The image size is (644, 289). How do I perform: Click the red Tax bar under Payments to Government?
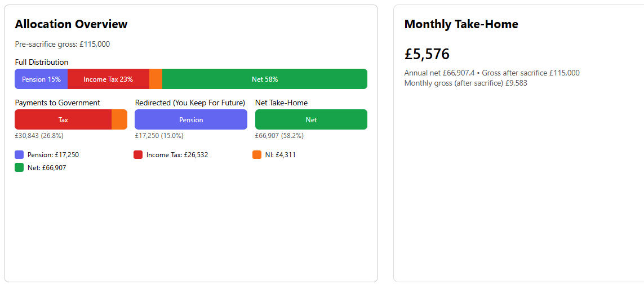tap(63, 119)
